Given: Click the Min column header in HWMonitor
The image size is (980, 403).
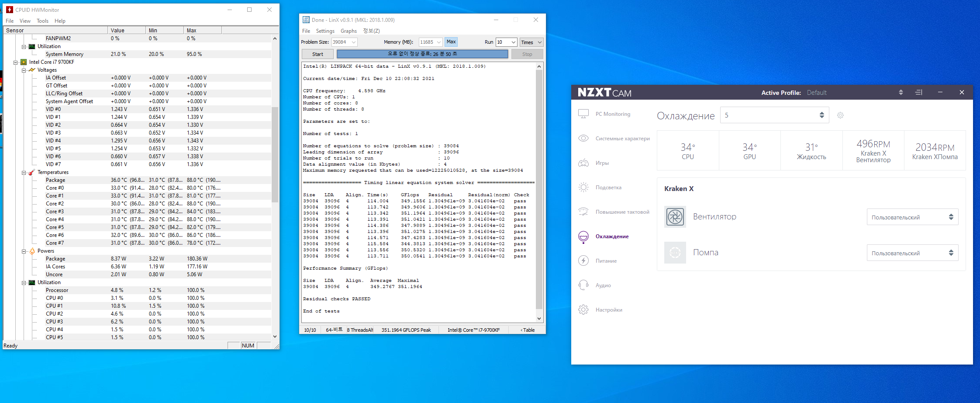Looking at the screenshot, I should pos(165,30).
